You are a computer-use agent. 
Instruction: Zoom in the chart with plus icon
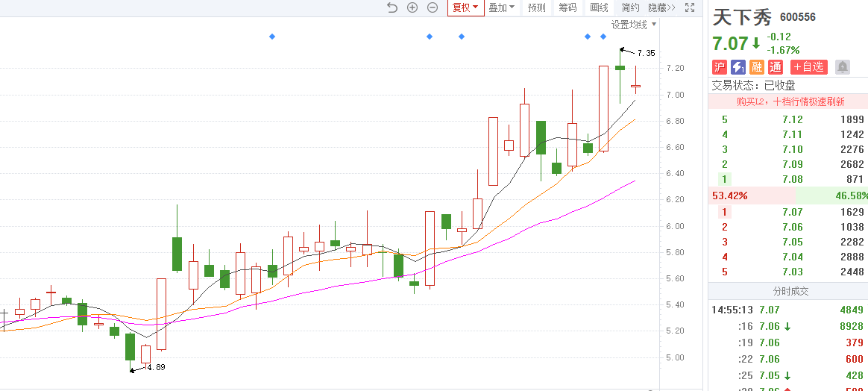[412, 7]
